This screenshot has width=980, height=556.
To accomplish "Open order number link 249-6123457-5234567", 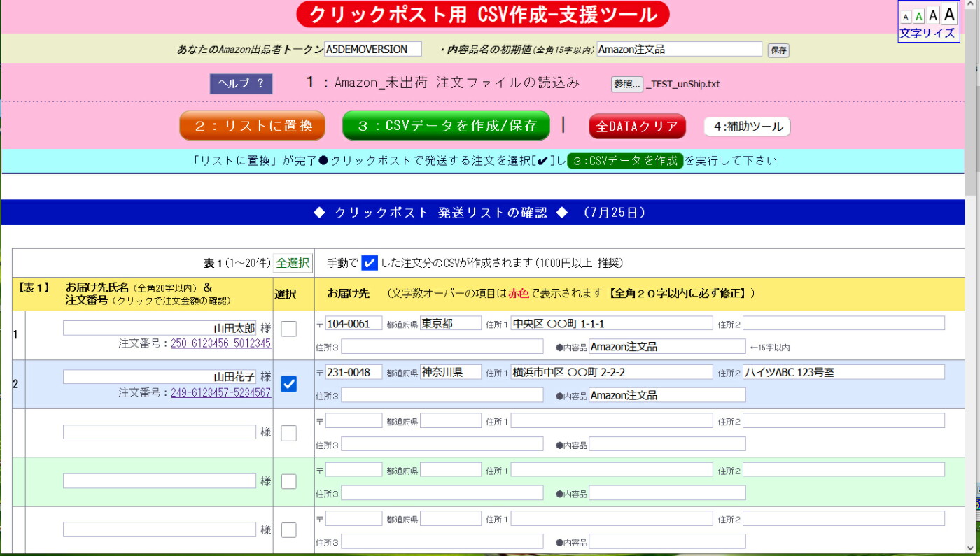I will (x=220, y=393).
